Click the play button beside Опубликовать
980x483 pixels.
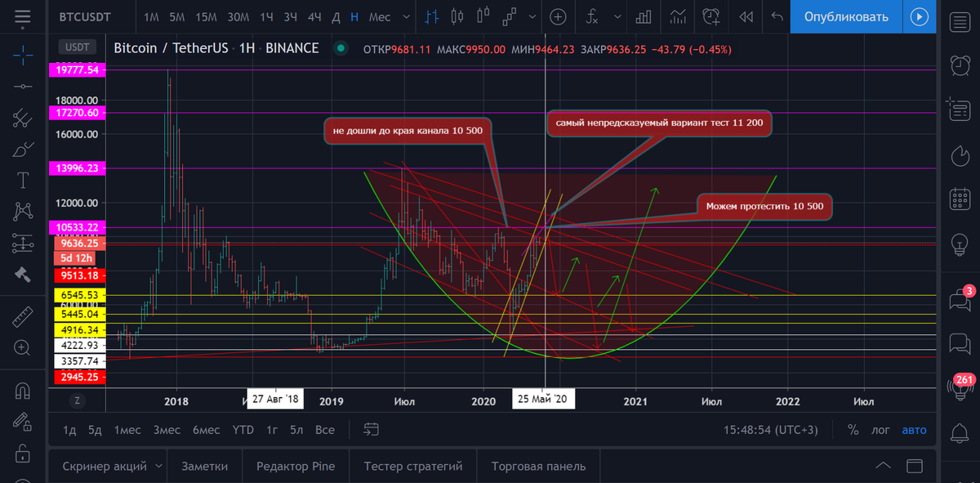pos(919,16)
